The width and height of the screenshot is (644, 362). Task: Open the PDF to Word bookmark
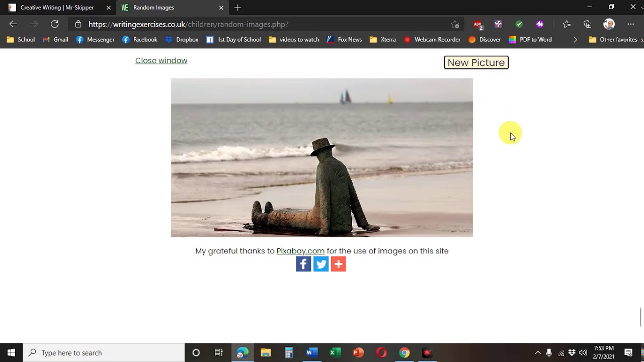530,40
